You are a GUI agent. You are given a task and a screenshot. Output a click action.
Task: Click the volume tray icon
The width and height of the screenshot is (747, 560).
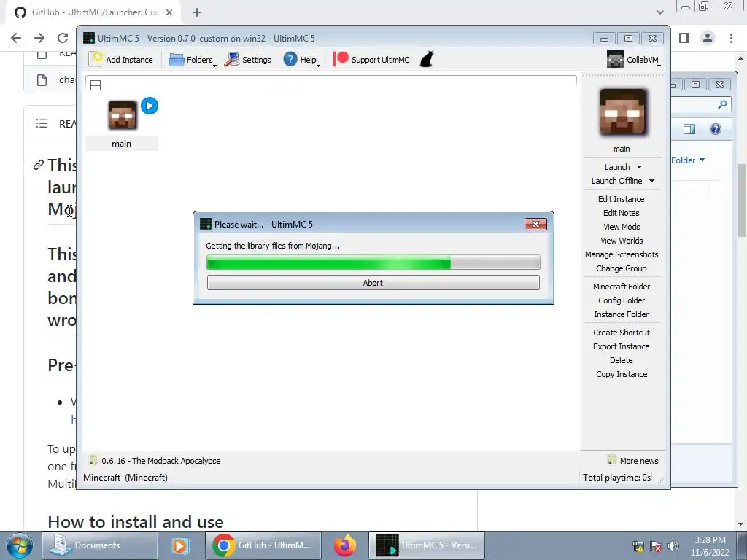tap(673, 546)
